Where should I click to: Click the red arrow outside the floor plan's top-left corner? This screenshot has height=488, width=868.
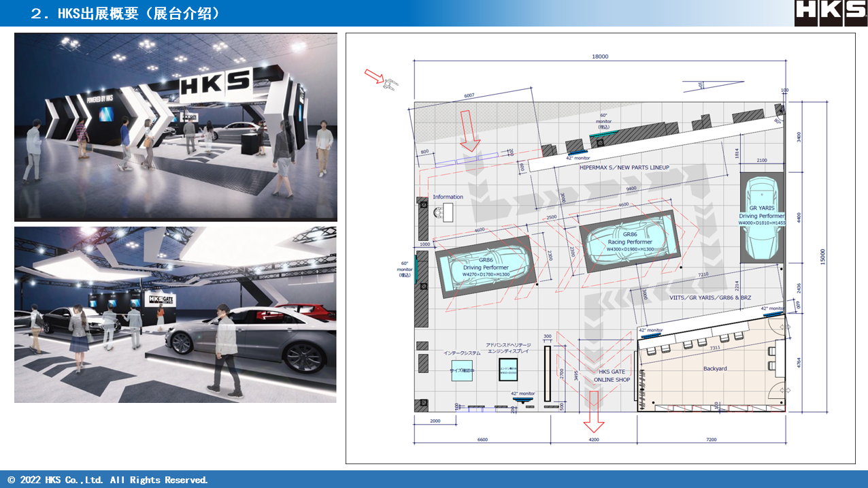click(x=375, y=76)
